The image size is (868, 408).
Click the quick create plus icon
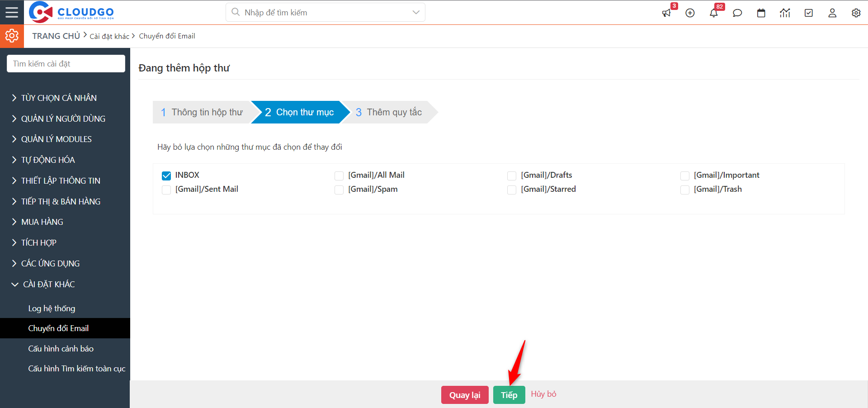[690, 13]
